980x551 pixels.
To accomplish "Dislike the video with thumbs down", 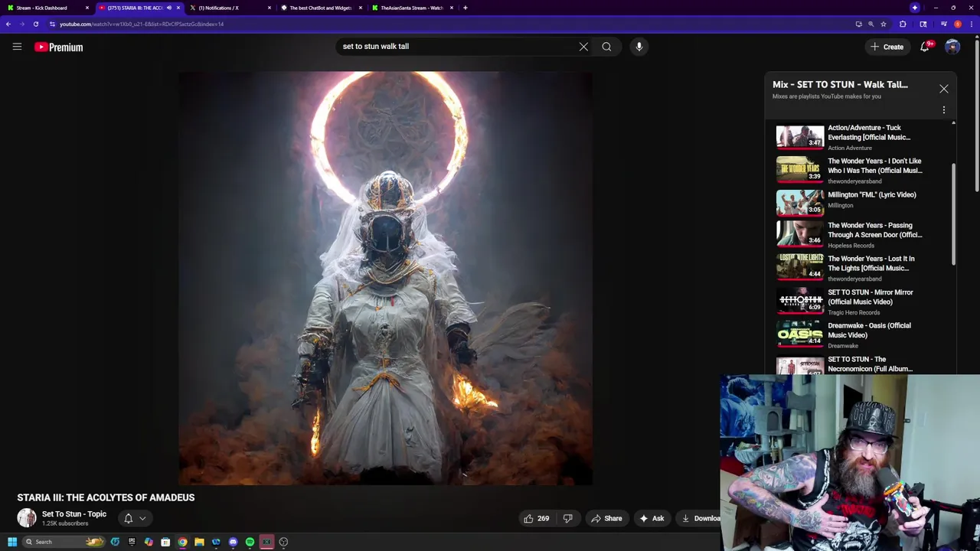I will (x=567, y=518).
